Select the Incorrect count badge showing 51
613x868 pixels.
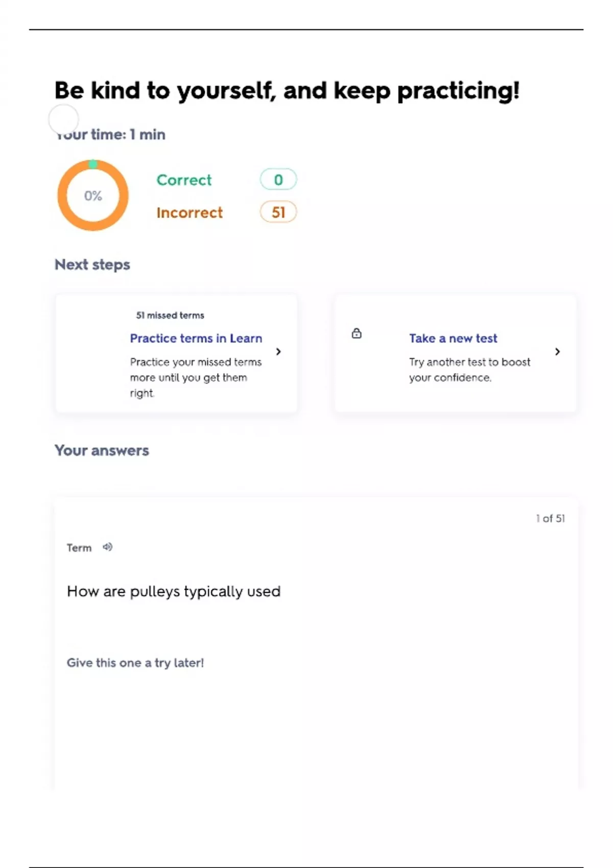click(278, 212)
